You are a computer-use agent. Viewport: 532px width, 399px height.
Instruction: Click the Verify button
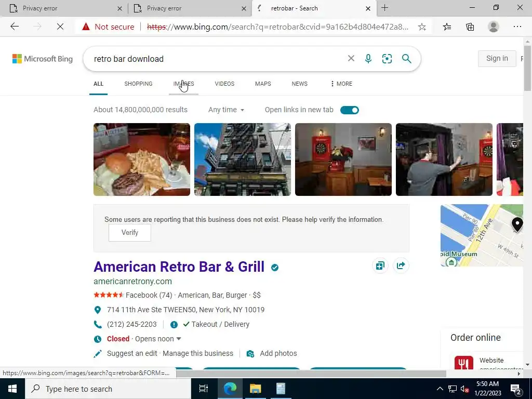coord(129,232)
